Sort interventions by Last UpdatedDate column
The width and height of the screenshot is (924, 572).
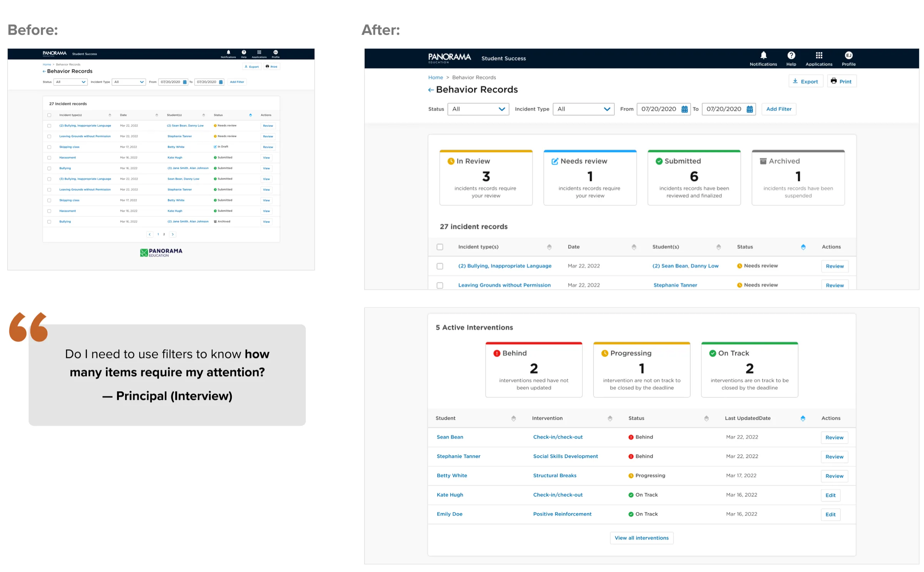[x=803, y=419]
